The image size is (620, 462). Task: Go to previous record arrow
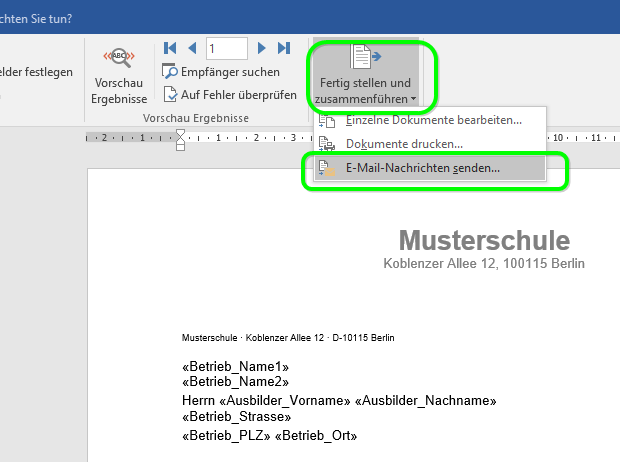coord(193,48)
